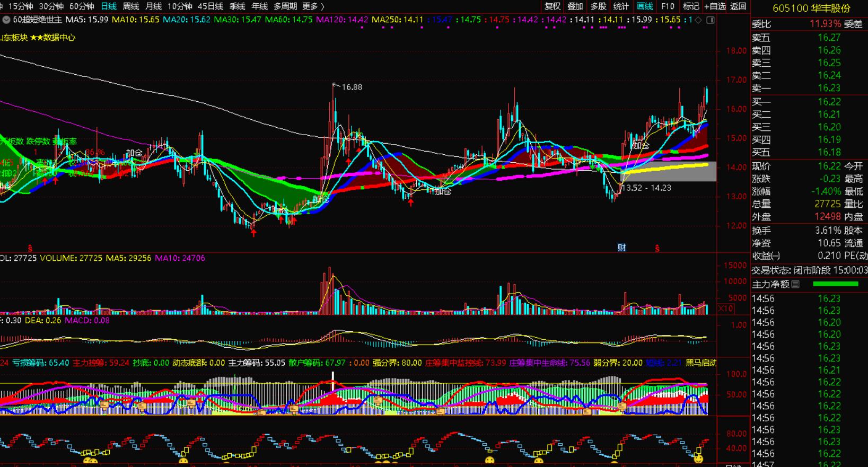Click the 60超短绝世主 indicator name
The height and width of the screenshot is (467, 868).
point(38,20)
